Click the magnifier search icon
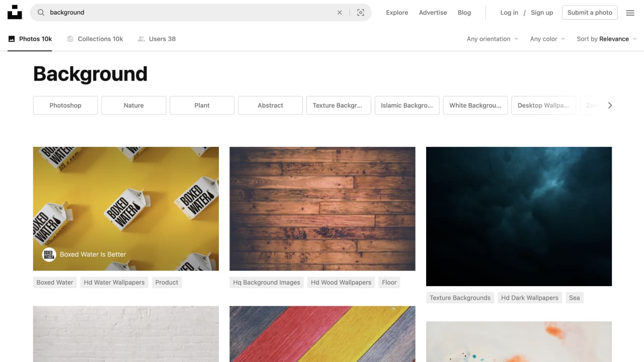 (41, 13)
